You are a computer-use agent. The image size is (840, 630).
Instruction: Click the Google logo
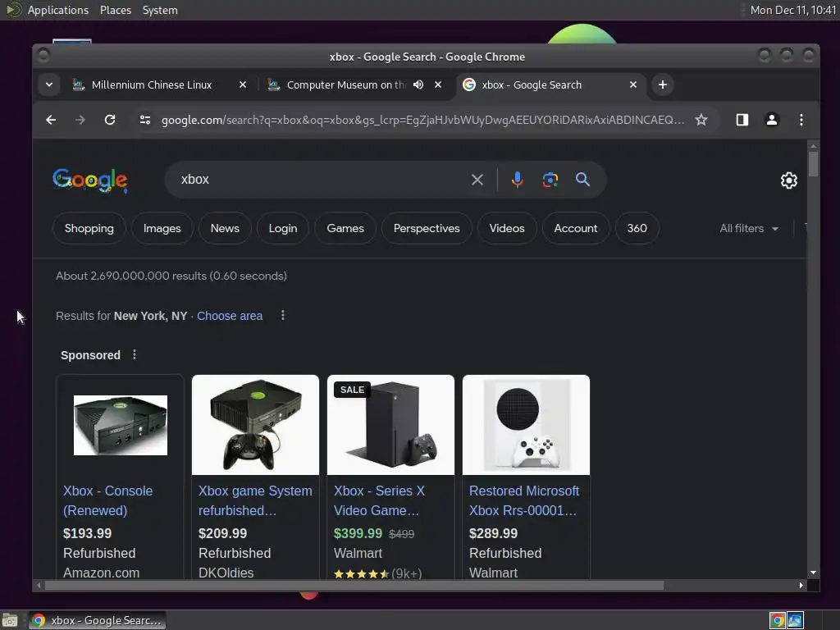point(90,180)
